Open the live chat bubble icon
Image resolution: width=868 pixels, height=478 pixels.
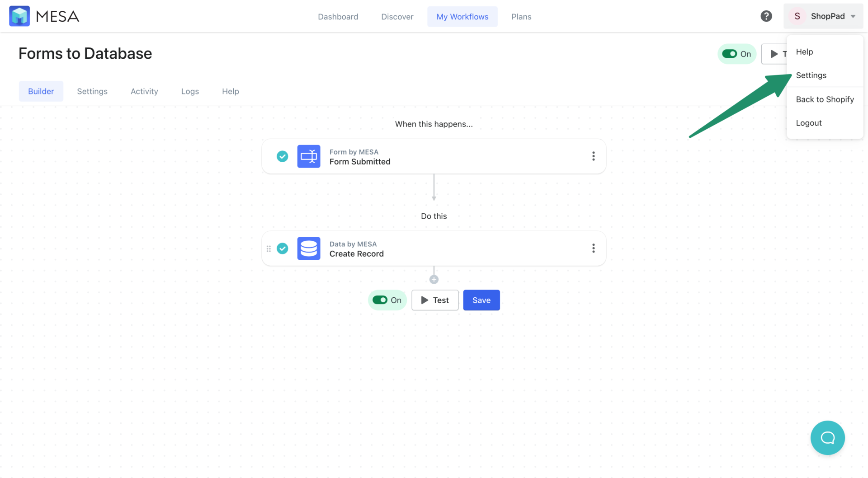tap(827, 437)
